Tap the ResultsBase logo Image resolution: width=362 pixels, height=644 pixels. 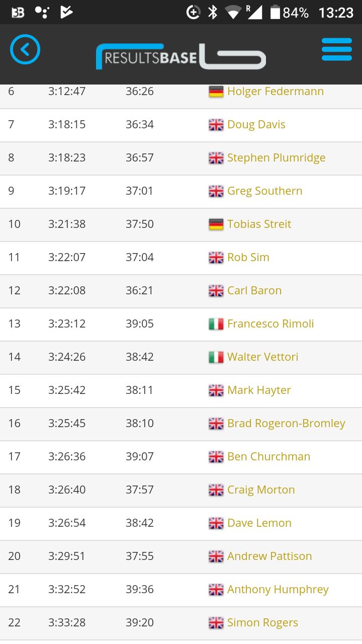(181, 57)
